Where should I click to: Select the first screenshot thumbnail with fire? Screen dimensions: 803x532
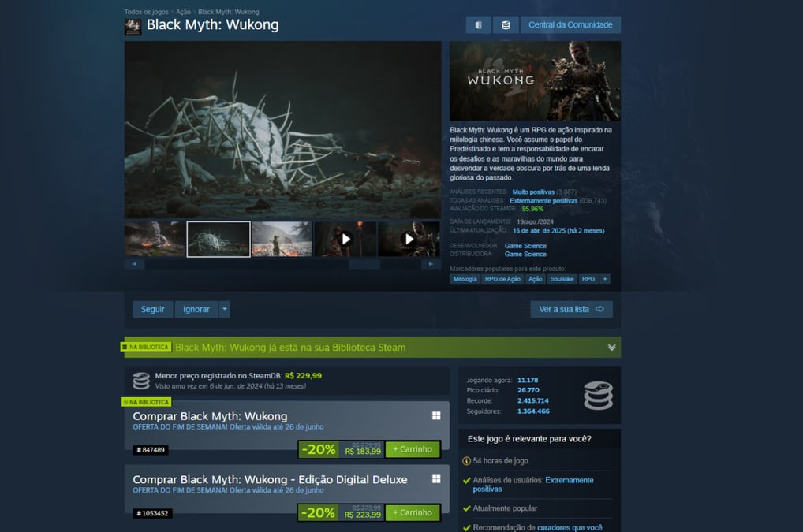point(155,239)
